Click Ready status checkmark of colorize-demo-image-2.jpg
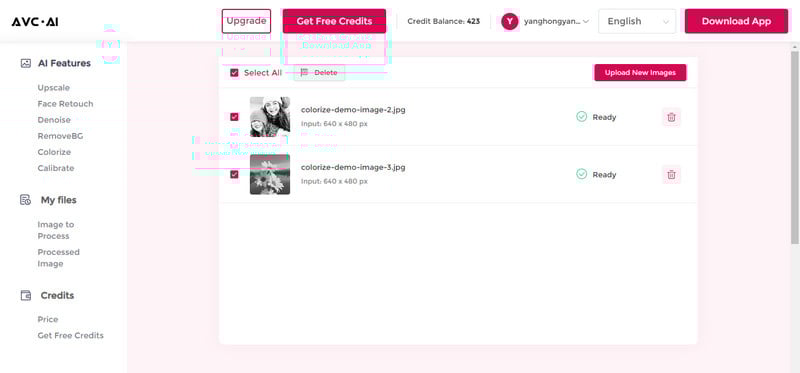Image resolution: width=800 pixels, height=373 pixels. 581,117
